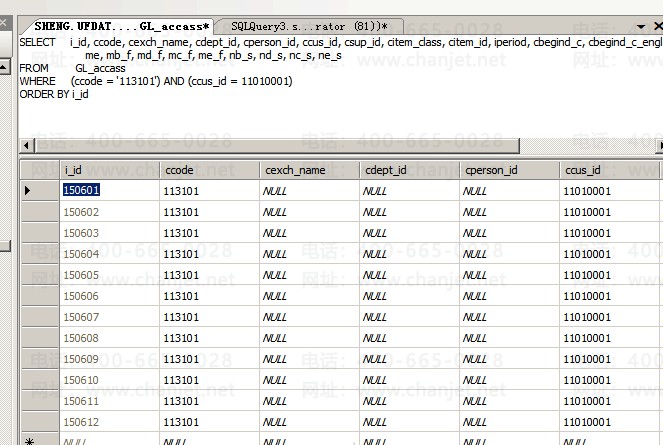This screenshot has height=445, width=663.
Task: Click the WHERE clause in SQL pane
Action: [156, 81]
